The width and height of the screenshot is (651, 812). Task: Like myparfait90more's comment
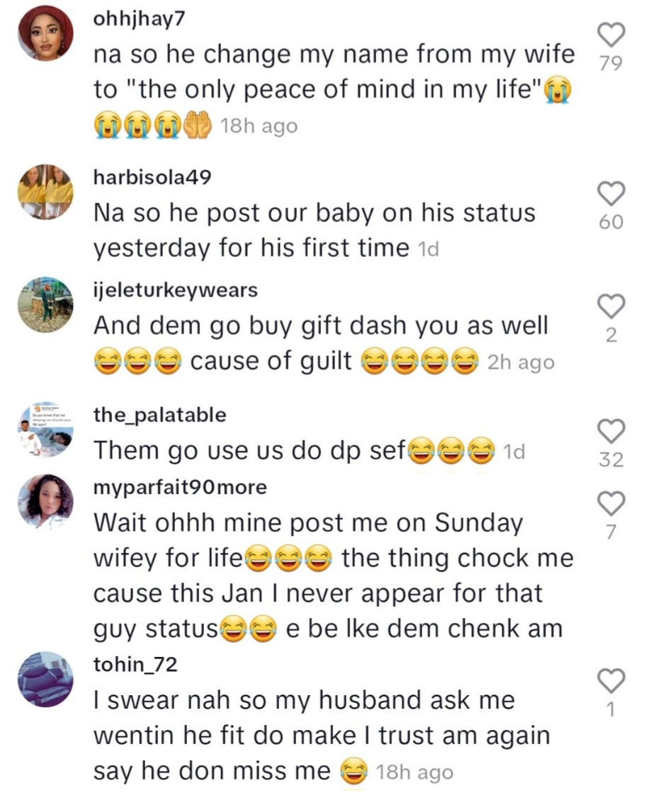point(611,504)
